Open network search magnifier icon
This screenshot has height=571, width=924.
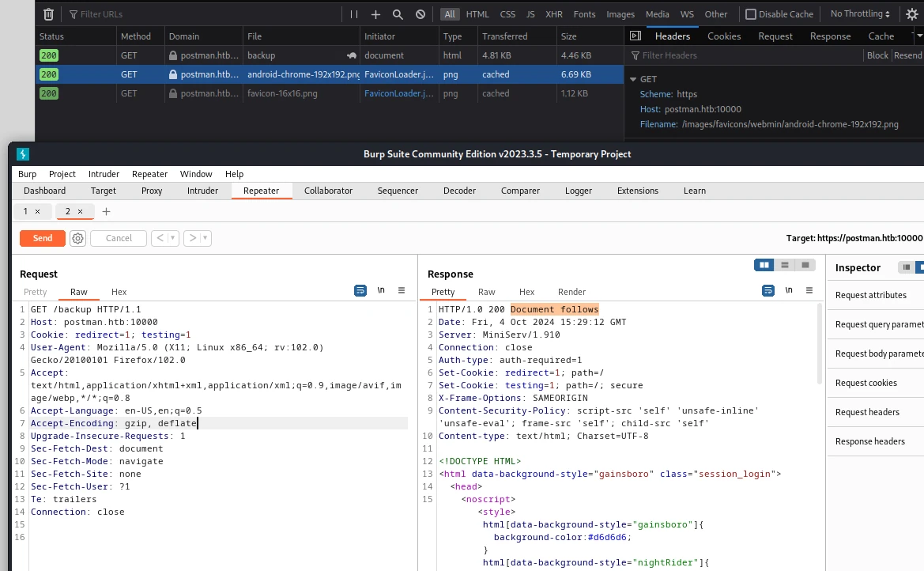(398, 14)
